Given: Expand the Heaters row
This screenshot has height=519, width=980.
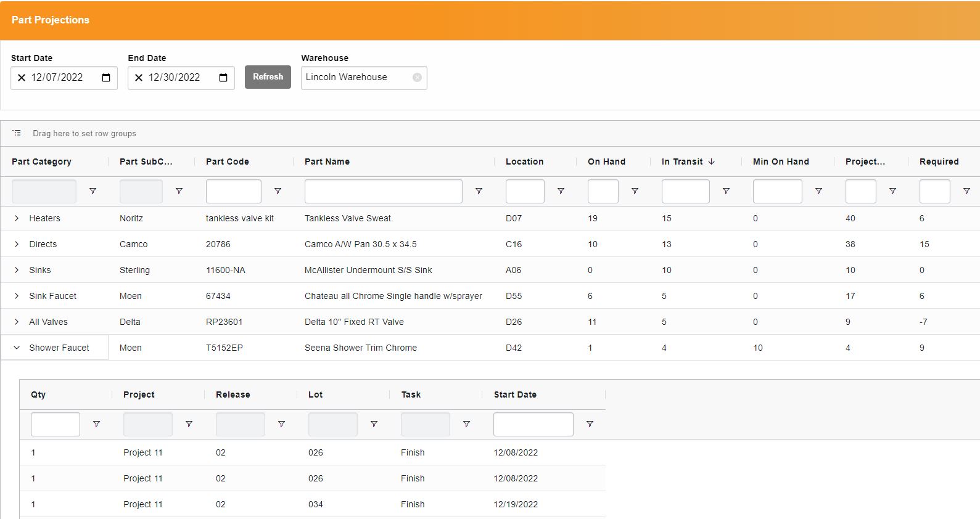Looking at the screenshot, I should 17,218.
